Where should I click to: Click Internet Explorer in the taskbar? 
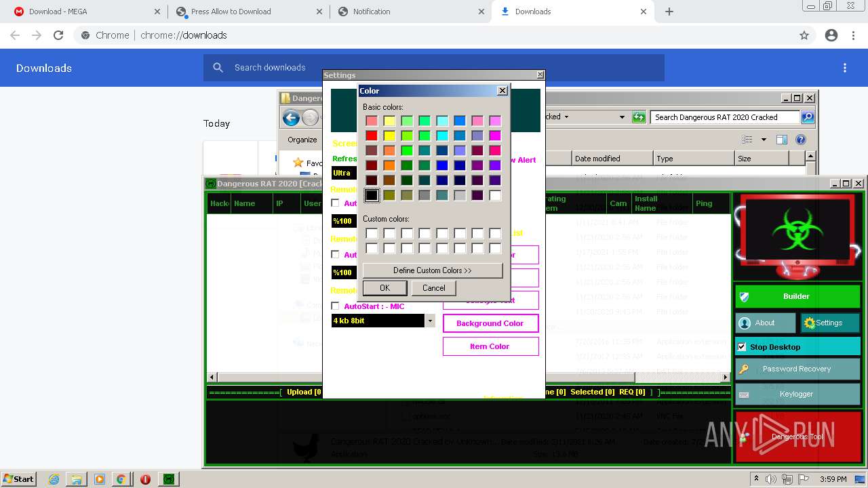(x=54, y=479)
